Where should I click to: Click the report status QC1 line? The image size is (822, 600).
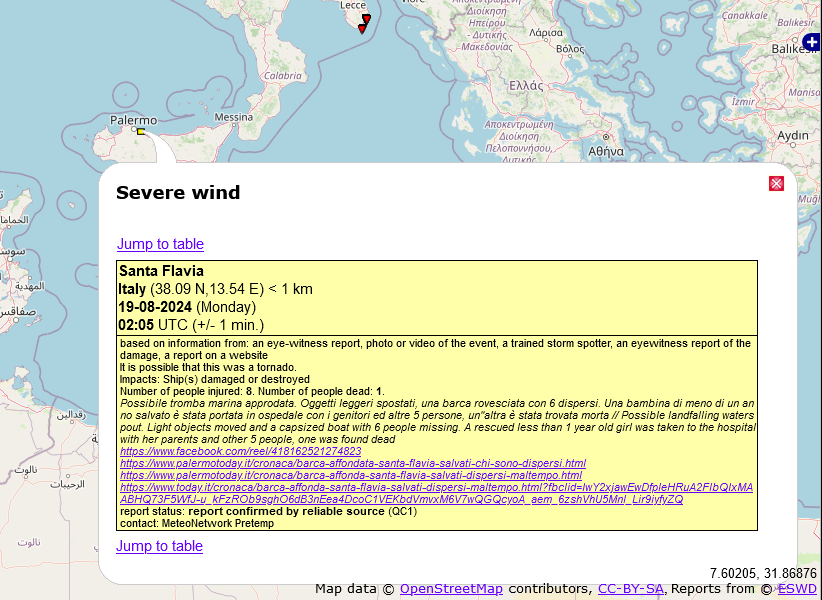(268, 511)
